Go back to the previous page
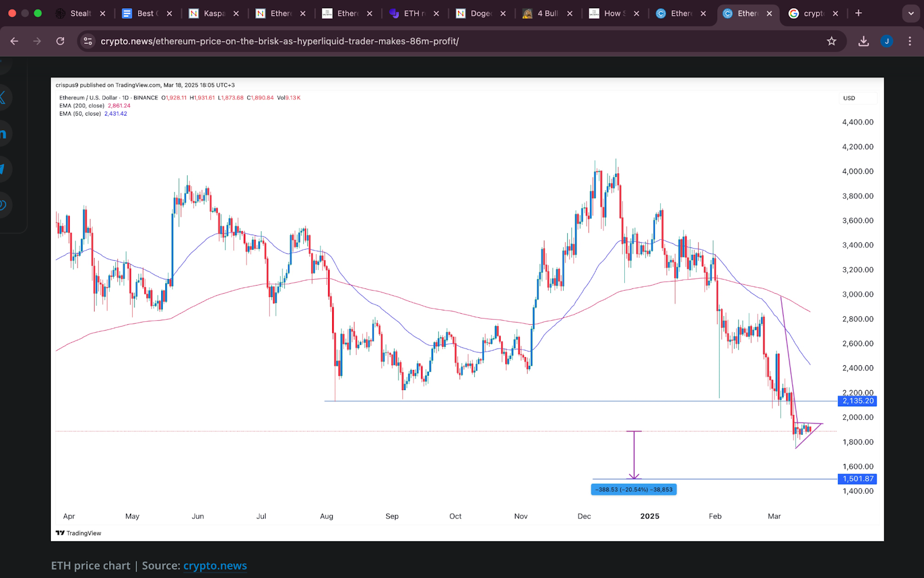 click(x=14, y=41)
